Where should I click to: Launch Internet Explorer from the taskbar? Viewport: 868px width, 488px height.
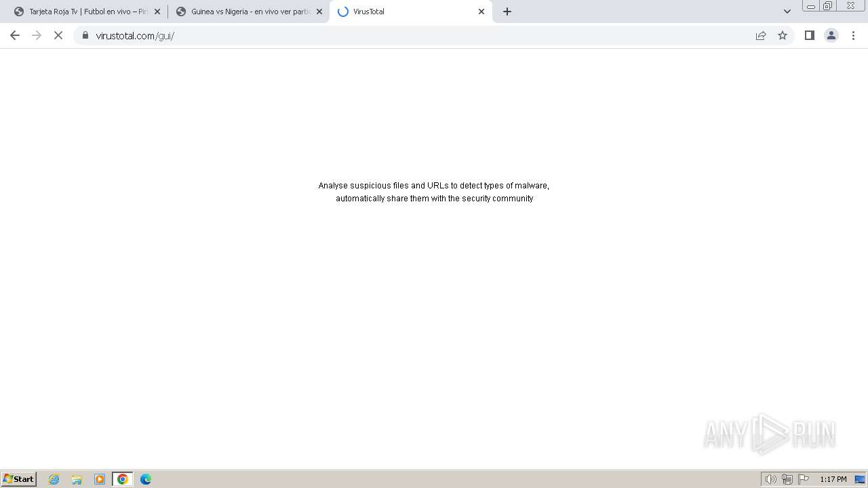[54, 479]
